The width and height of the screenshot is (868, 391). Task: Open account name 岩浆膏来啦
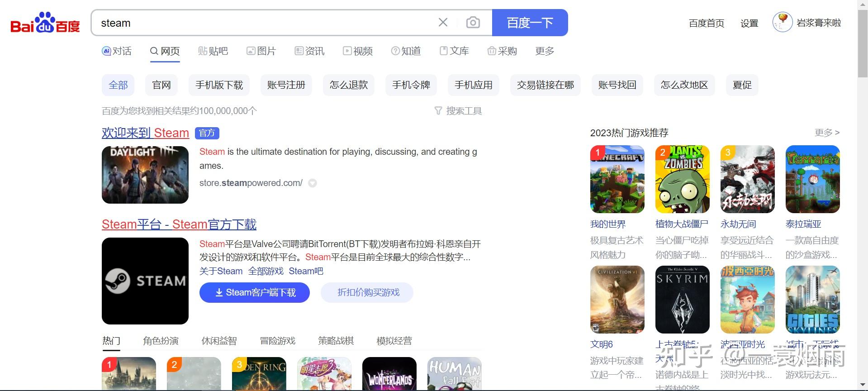click(819, 23)
